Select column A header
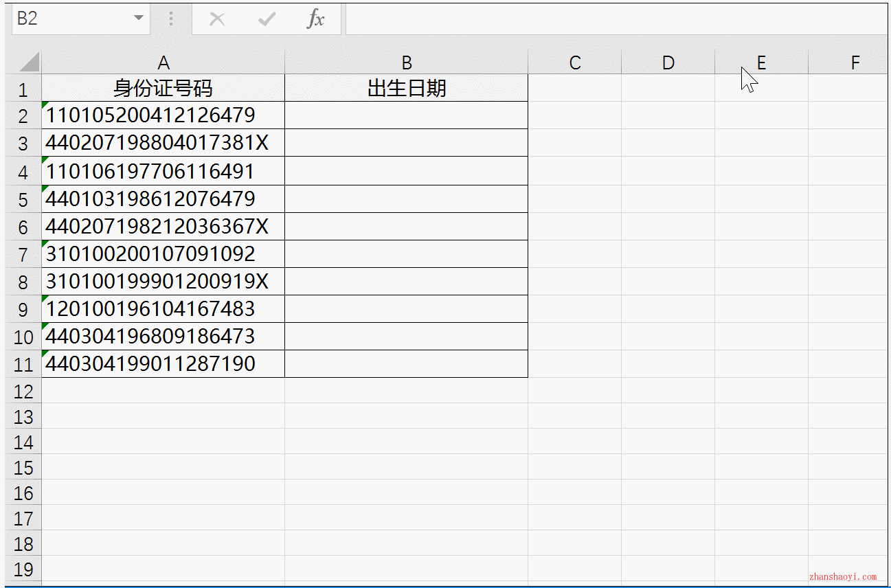 click(x=163, y=63)
